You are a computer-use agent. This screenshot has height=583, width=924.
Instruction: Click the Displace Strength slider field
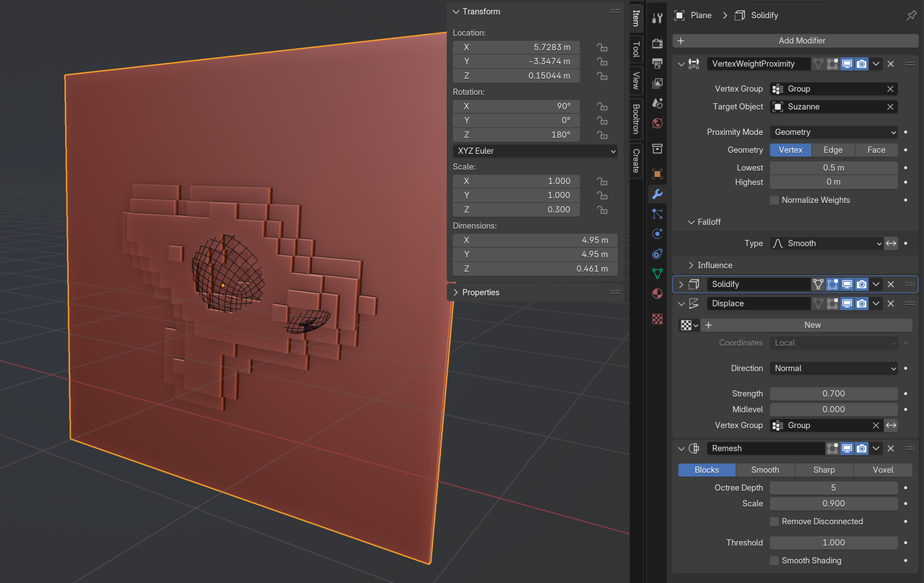coord(833,394)
